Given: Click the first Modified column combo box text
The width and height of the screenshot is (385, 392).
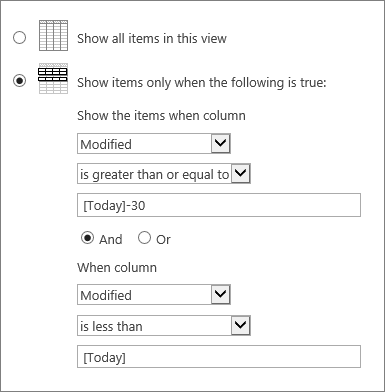Looking at the screenshot, I should (x=106, y=144).
